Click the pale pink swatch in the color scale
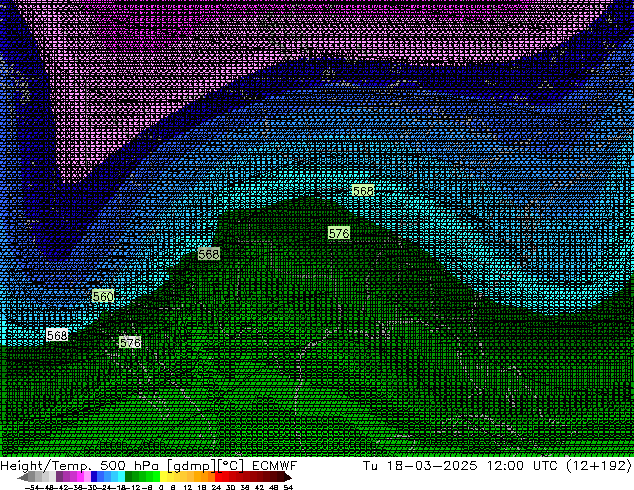634x490 pixels. pyautogui.click(x=87, y=476)
